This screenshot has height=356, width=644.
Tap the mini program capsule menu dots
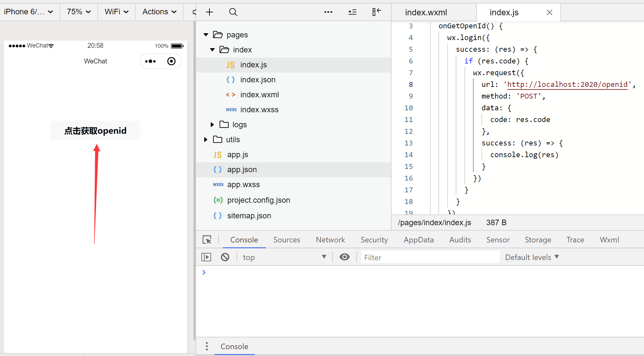tap(150, 61)
